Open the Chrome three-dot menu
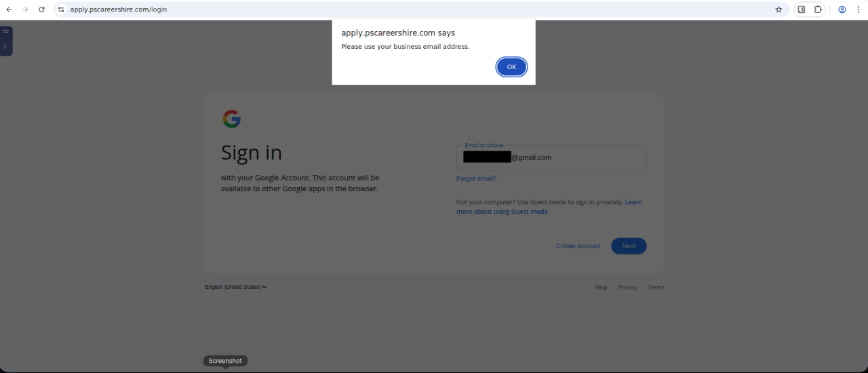868x373 pixels. click(x=859, y=9)
